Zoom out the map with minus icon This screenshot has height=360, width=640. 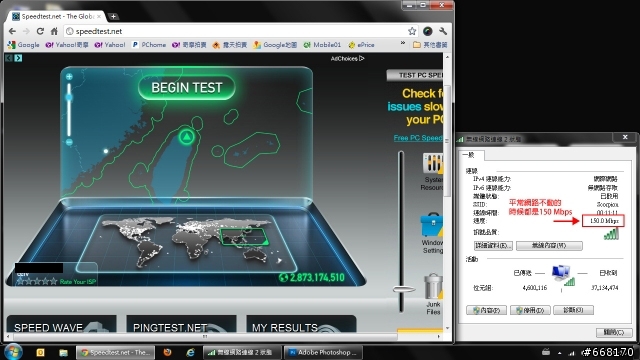pyautogui.click(x=69, y=142)
